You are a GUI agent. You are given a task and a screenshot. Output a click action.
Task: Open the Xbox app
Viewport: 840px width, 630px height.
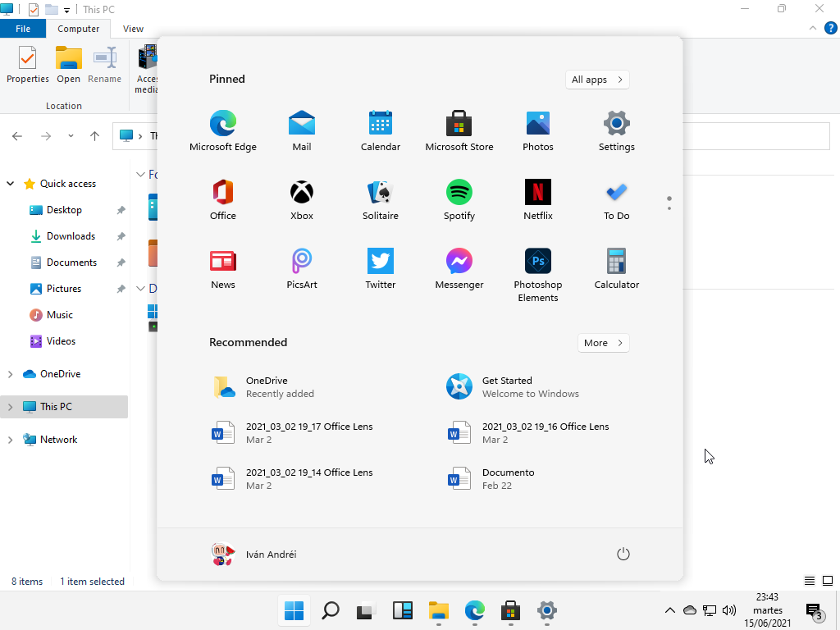tap(302, 200)
